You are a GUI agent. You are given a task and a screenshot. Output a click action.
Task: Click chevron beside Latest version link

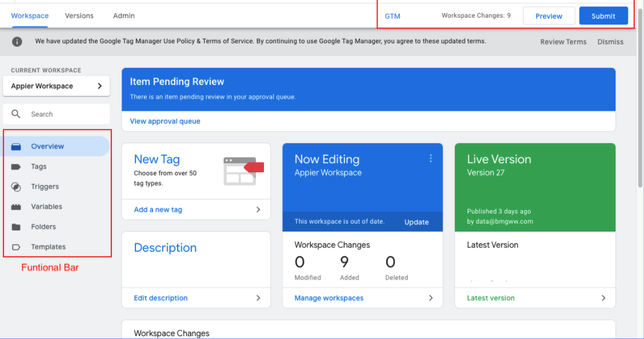(x=603, y=298)
